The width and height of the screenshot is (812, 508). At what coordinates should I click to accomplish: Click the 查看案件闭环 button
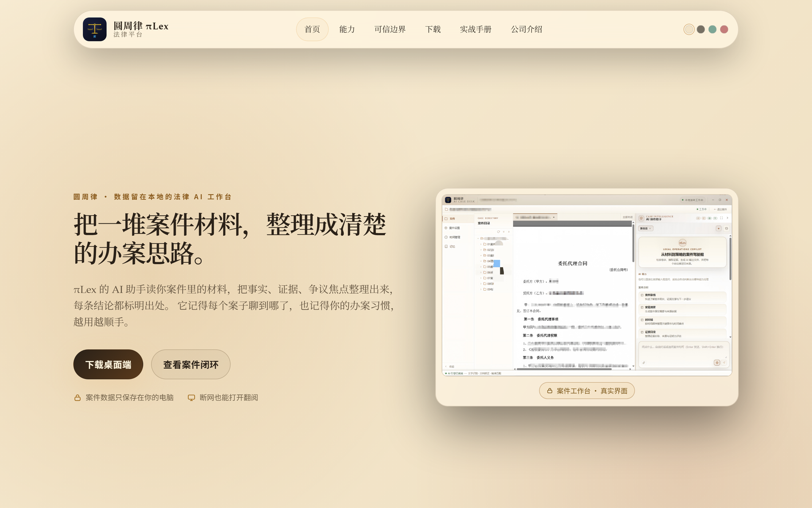pos(191,364)
